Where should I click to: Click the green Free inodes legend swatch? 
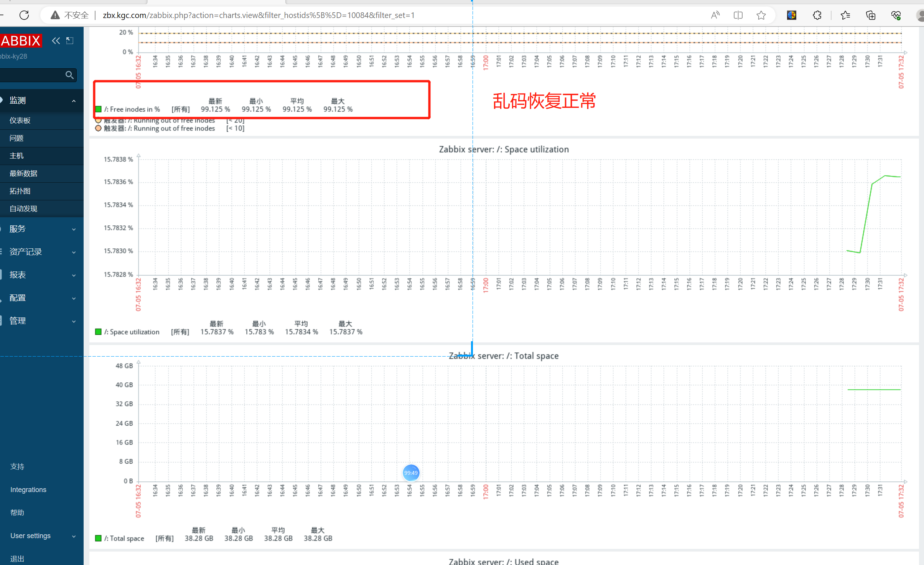pyautogui.click(x=98, y=109)
